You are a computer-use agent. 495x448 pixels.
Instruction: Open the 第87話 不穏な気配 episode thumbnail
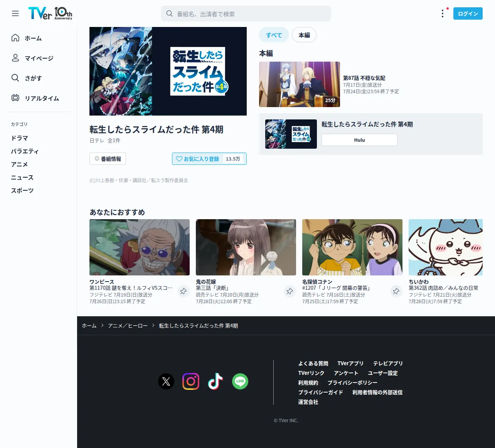pos(300,84)
